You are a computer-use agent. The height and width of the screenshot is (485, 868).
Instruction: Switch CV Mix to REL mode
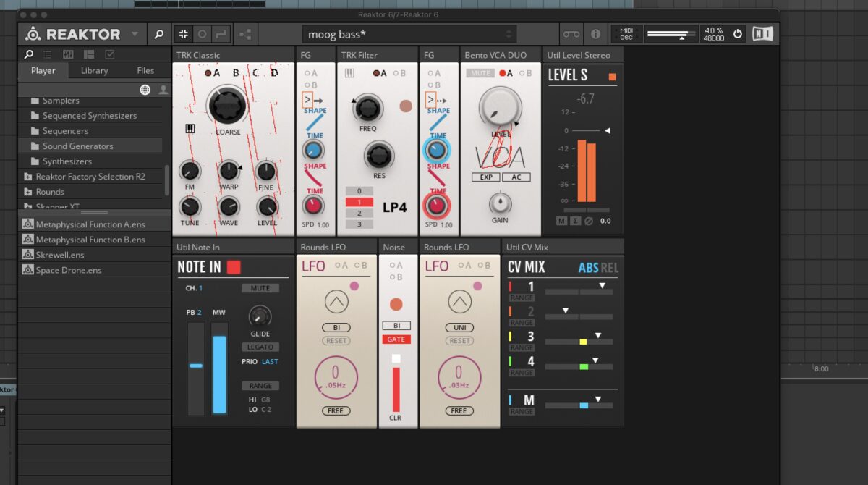610,268
